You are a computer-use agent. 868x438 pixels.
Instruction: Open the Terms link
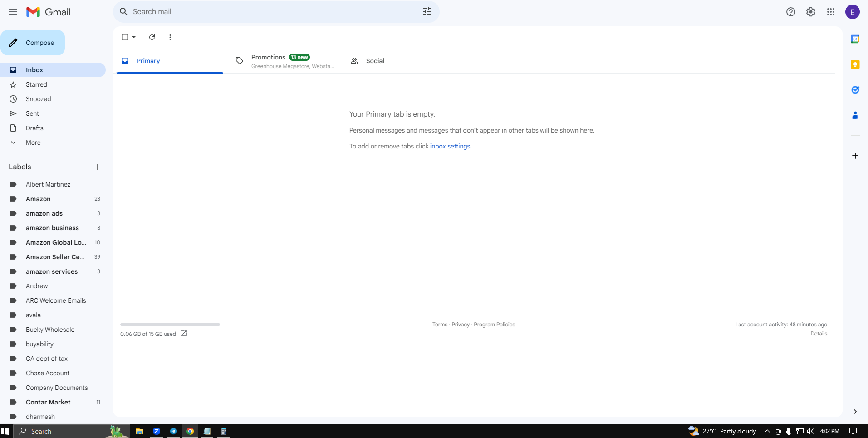(x=440, y=325)
